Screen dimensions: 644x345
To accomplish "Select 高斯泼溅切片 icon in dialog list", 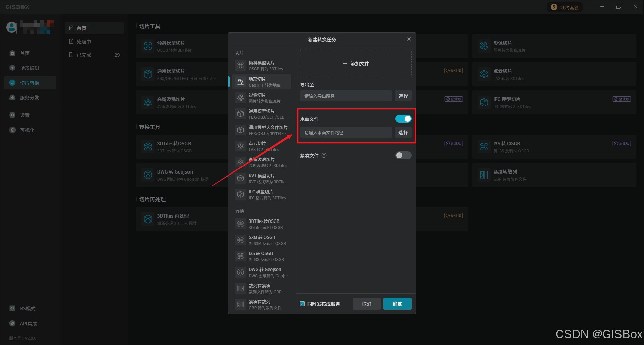I will point(240,162).
